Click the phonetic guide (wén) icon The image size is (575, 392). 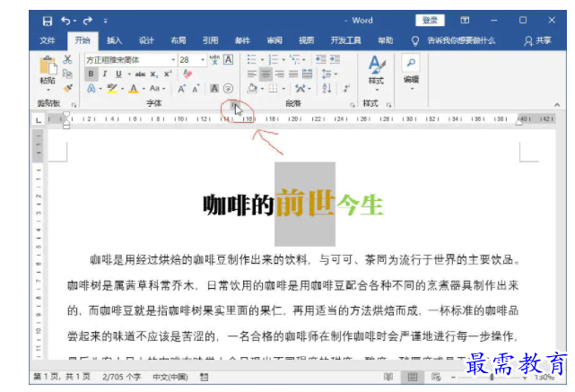click(215, 59)
